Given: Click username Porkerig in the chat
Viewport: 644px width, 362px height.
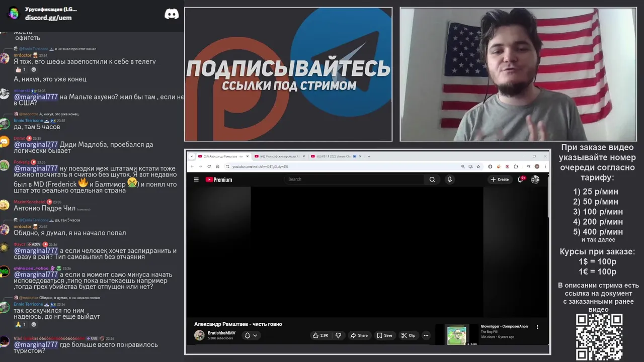Looking at the screenshot, I should pyautogui.click(x=22, y=162).
